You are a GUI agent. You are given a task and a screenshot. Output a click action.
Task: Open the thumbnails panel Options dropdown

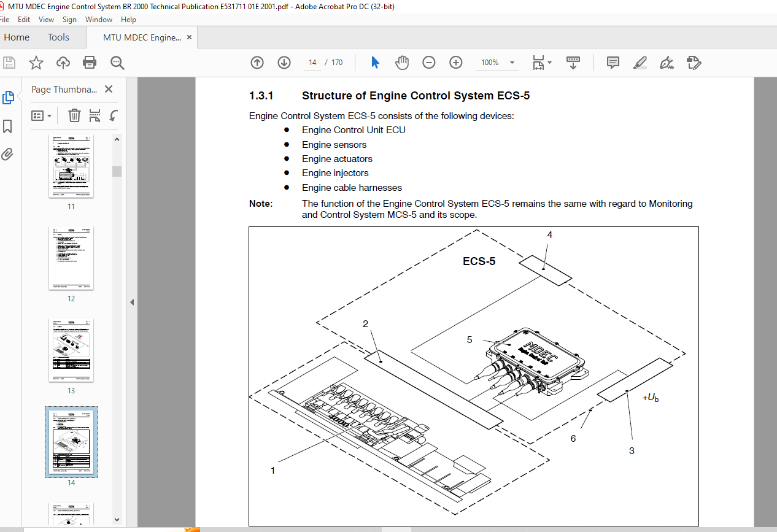[42, 115]
